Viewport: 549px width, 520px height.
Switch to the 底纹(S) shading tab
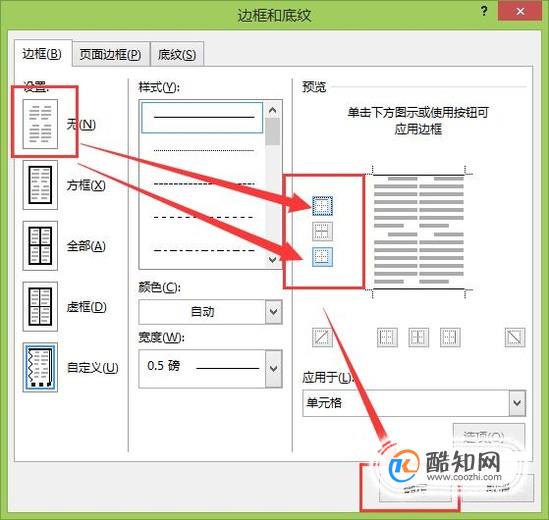coord(177,54)
